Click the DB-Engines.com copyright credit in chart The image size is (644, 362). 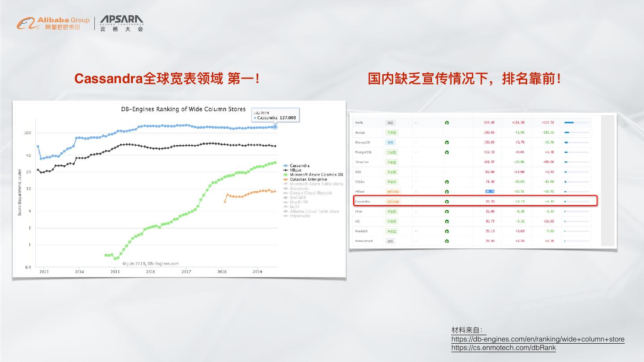pos(151,263)
